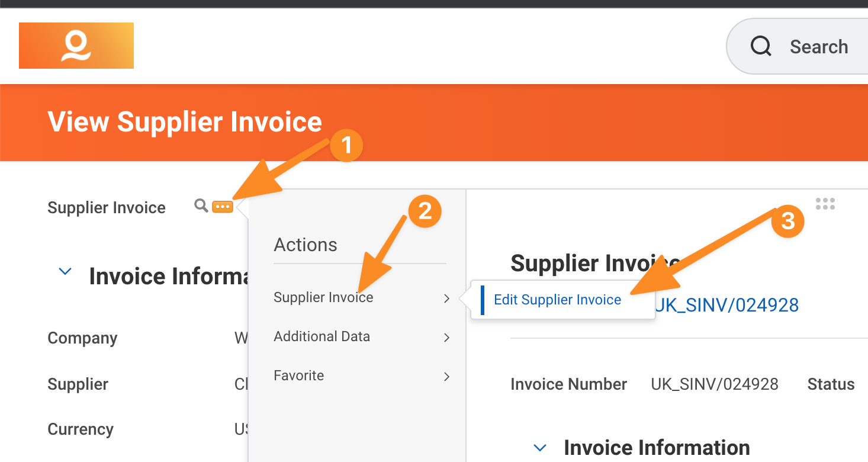
Task: Collapse Invoice Information in the preview panel
Action: click(539, 447)
